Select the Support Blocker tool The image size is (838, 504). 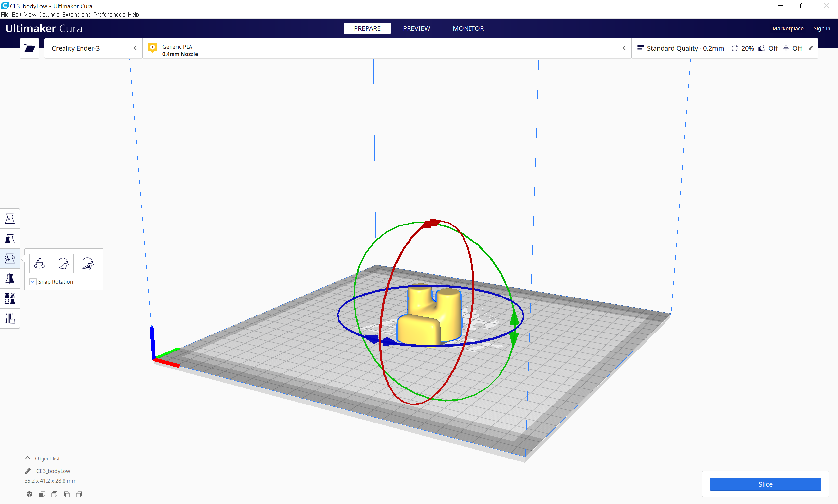[x=10, y=318]
